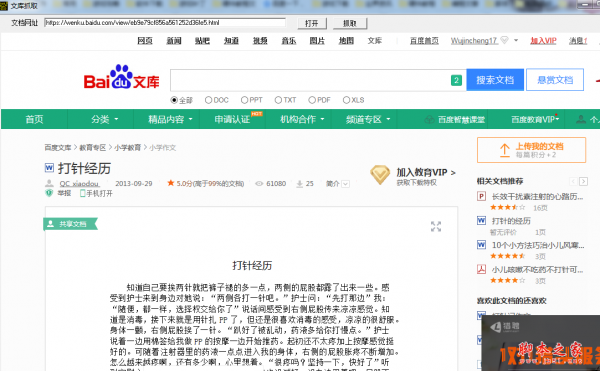600x371 pixels.
Task: Open 小学教育 breadcrumb link
Action: [128, 148]
